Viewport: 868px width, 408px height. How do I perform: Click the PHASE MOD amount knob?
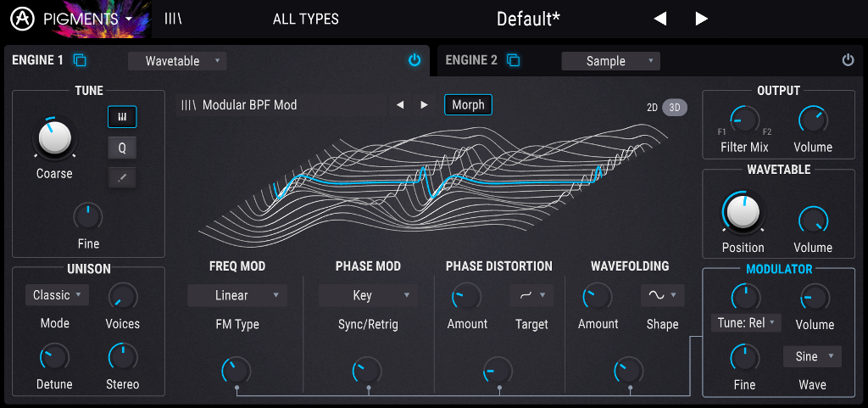367,371
